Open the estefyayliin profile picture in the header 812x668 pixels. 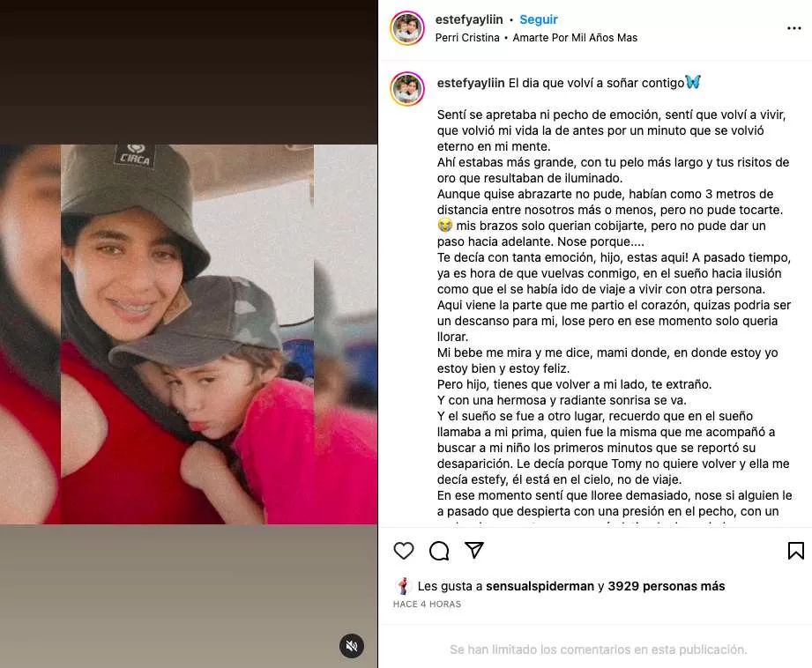407,28
